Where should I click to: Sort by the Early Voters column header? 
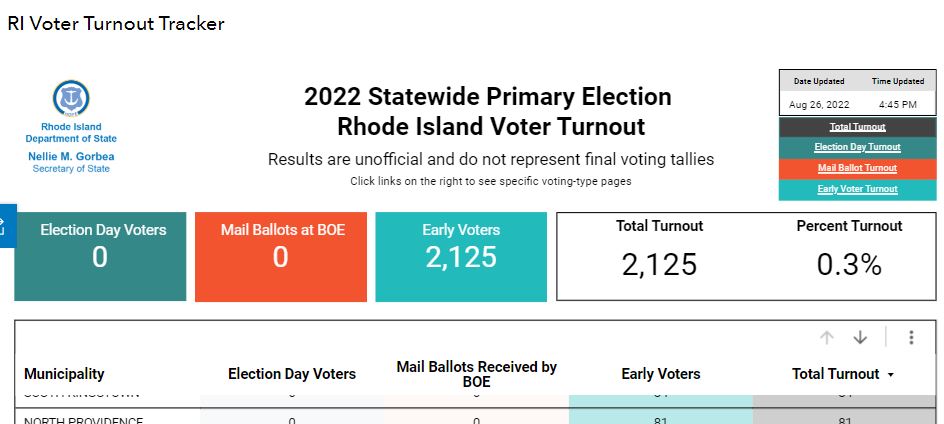pyautogui.click(x=660, y=374)
